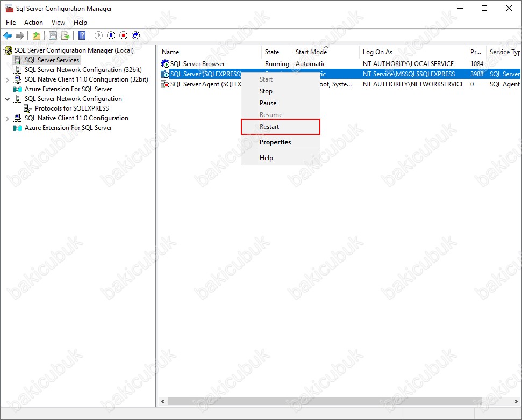The width and height of the screenshot is (522, 420).
Task: Open the Help question mark toolbar icon
Action: point(82,35)
